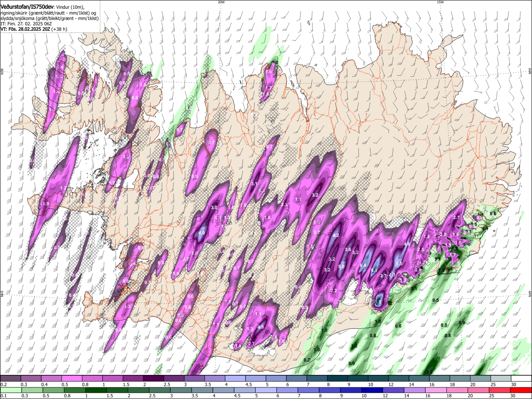This screenshot has height=399, width=532.
Task: Pick top-row dark teal swatch between 8 and 9
Action: (x=337, y=379)
